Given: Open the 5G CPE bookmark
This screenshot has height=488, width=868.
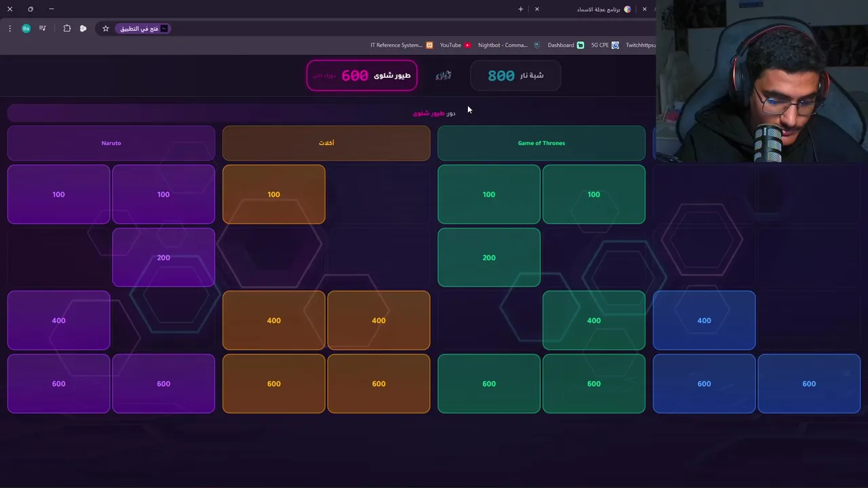Looking at the screenshot, I should tap(605, 45).
